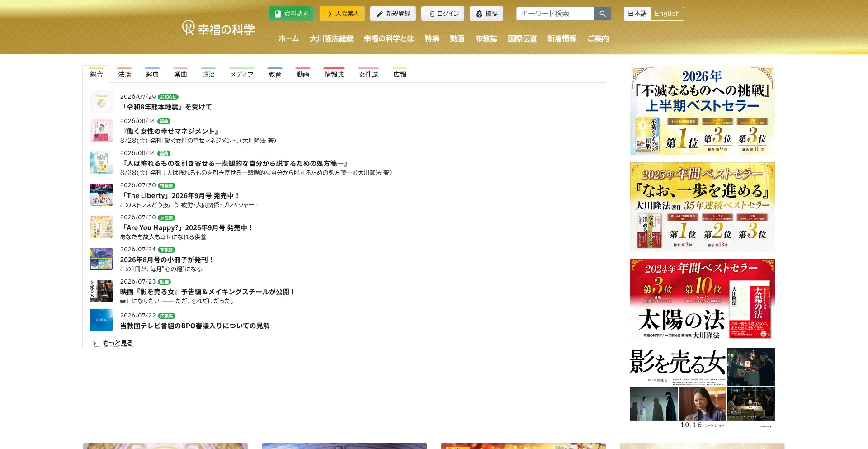Open the 新着情報 menu item
The height and width of the screenshot is (449, 868).
562,38
